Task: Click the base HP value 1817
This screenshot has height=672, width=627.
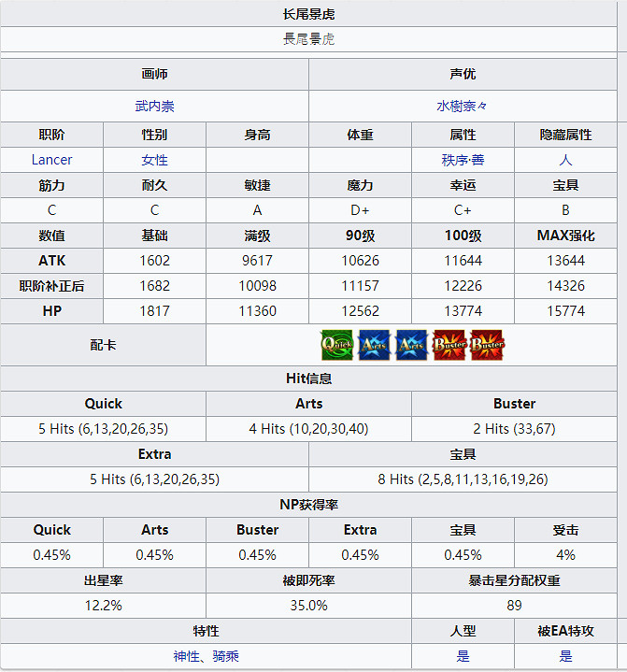Action: point(155,311)
